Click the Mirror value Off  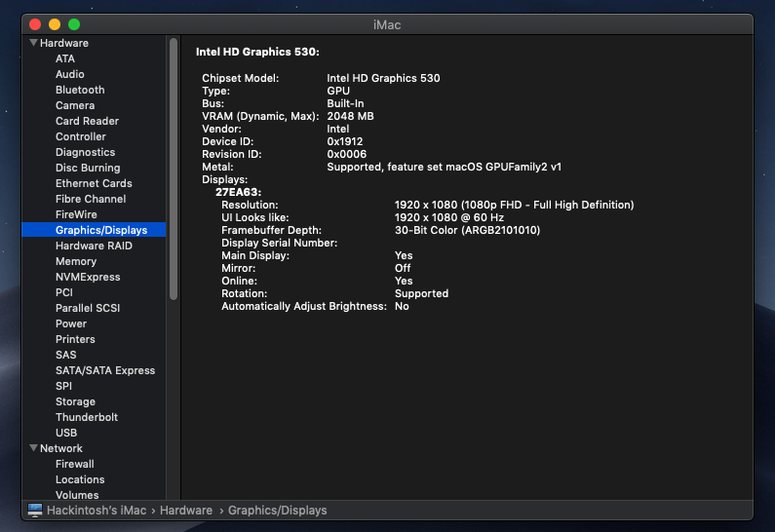(x=403, y=268)
